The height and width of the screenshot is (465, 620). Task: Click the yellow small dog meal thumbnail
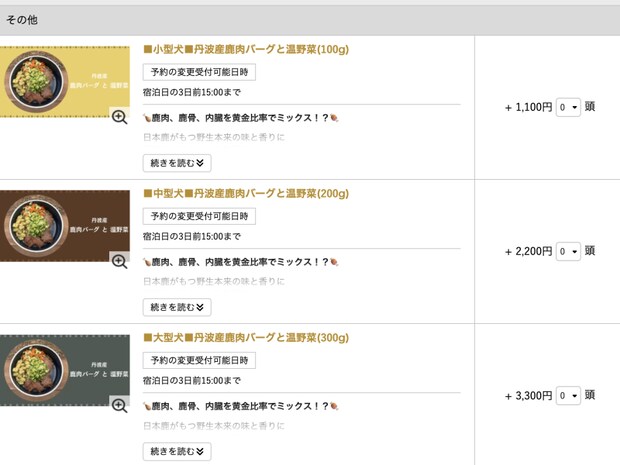60,82
